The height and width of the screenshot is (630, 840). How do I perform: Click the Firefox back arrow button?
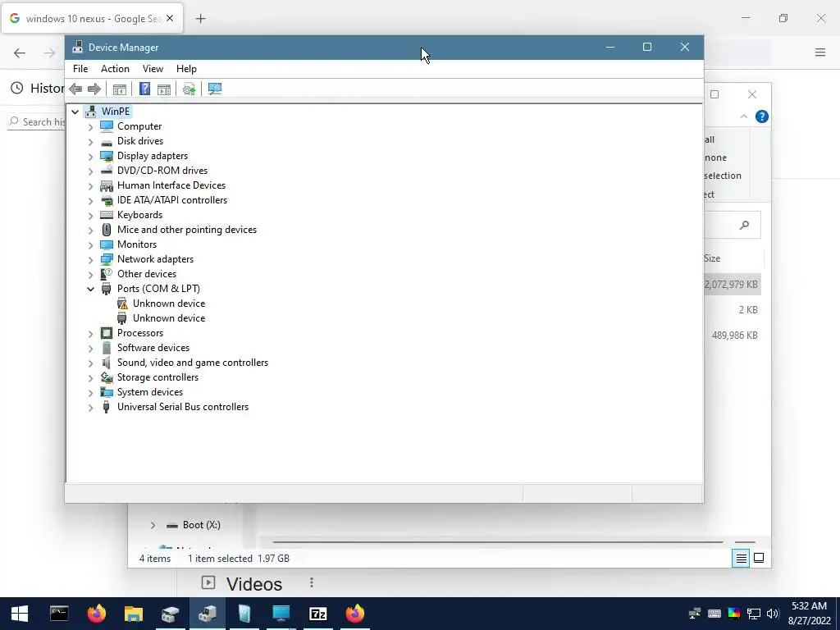[20, 52]
